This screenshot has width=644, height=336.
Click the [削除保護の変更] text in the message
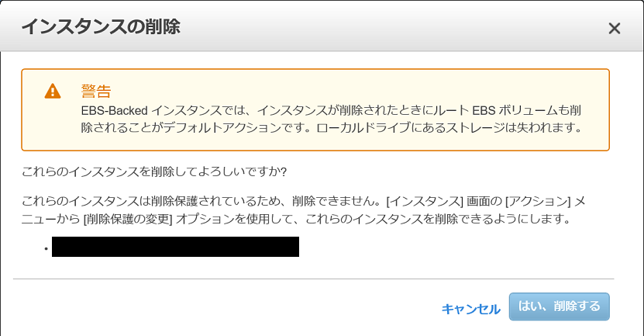click(x=128, y=219)
